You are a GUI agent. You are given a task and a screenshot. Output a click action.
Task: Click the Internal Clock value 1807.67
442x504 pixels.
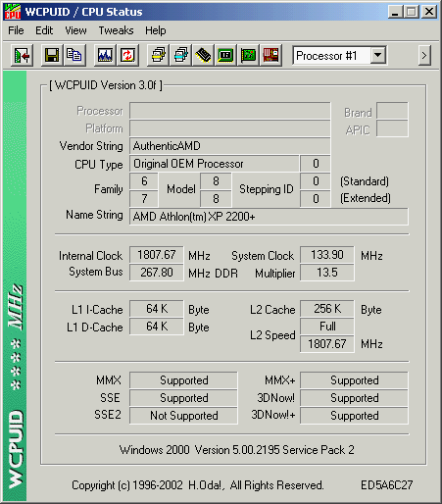[x=157, y=255]
